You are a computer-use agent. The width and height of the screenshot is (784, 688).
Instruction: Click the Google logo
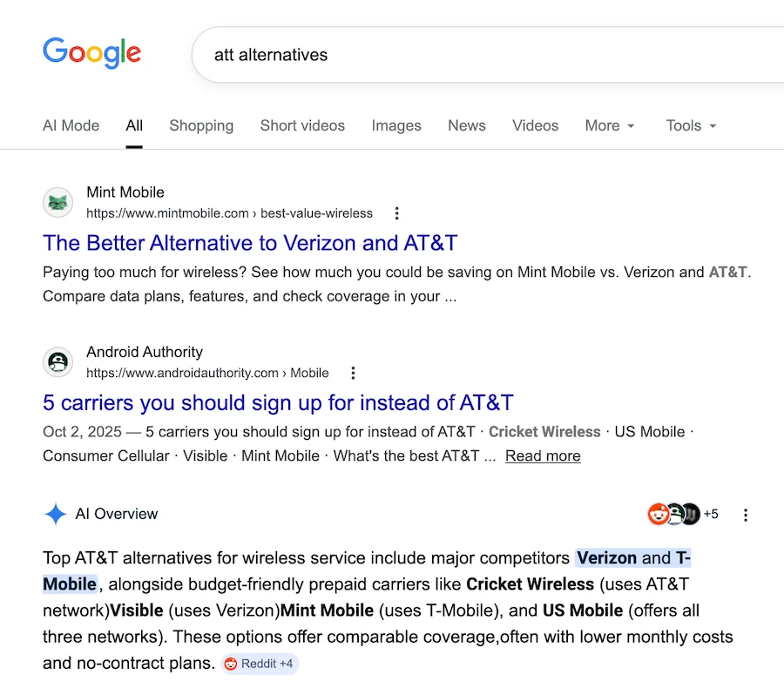point(91,53)
